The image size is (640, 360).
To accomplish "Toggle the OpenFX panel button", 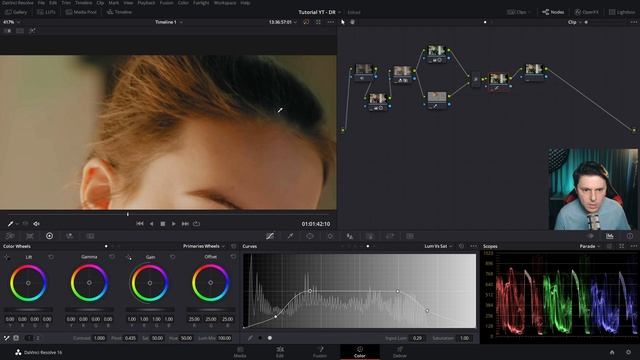I will coord(587,12).
